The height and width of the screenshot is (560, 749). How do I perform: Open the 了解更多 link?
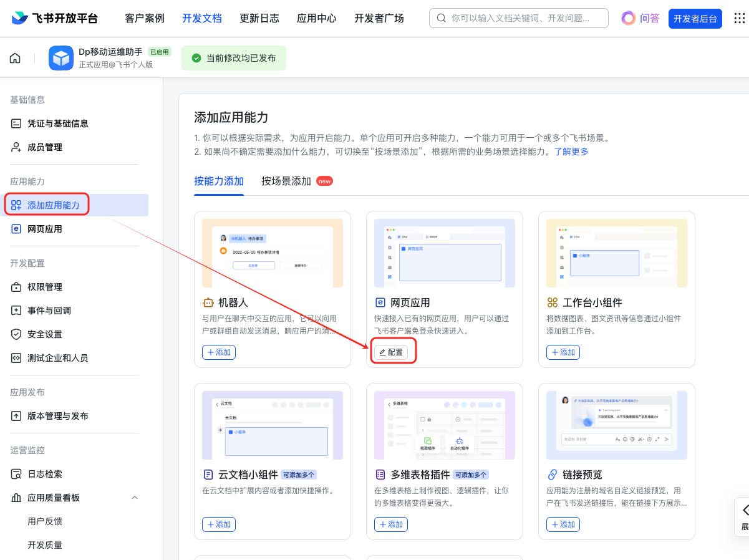pyautogui.click(x=571, y=152)
